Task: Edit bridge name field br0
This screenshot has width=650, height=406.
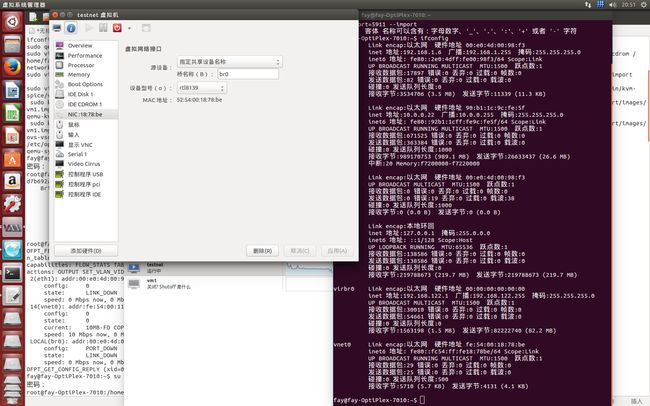Action: (248, 74)
